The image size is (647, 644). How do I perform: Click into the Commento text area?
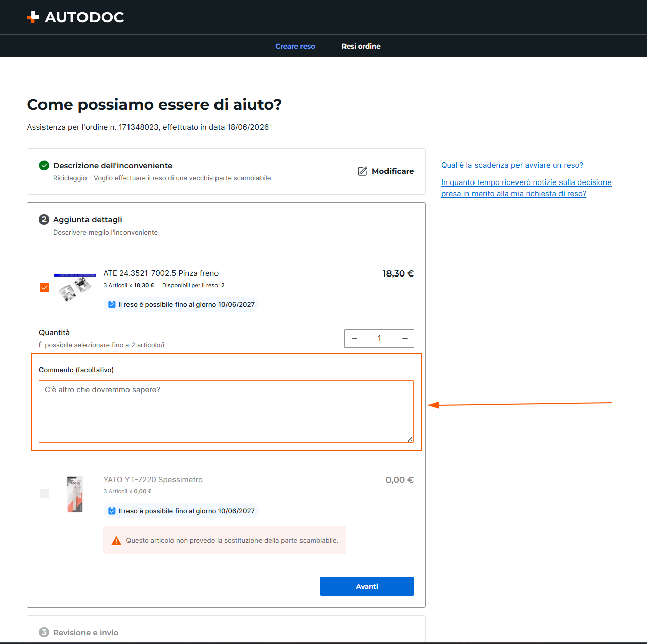pos(226,411)
